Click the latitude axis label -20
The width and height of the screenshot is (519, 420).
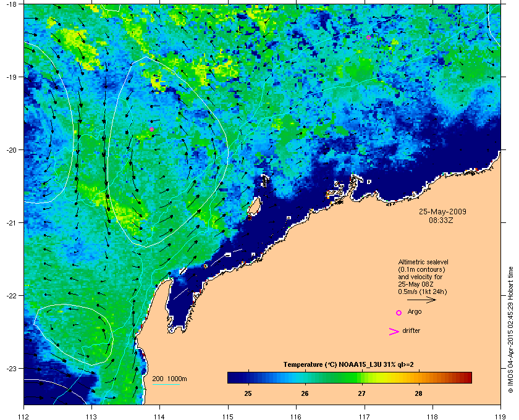[x=11, y=150]
